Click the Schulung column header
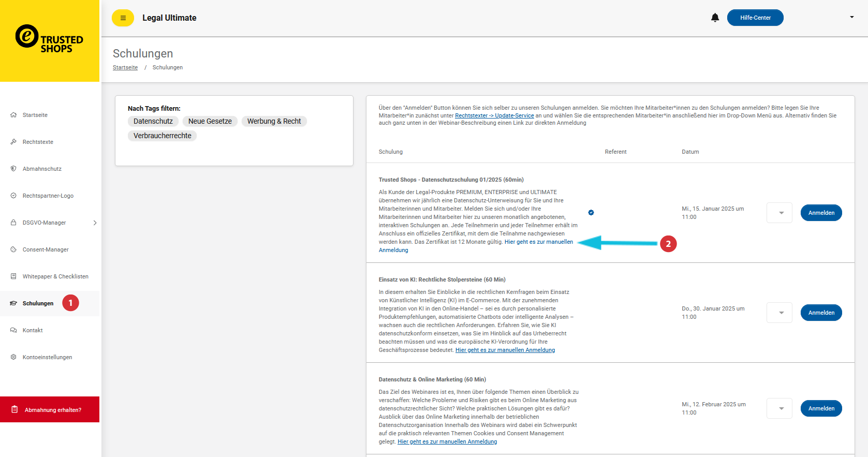The height and width of the screenshot is (457, 868). click(x=391, y=152)
